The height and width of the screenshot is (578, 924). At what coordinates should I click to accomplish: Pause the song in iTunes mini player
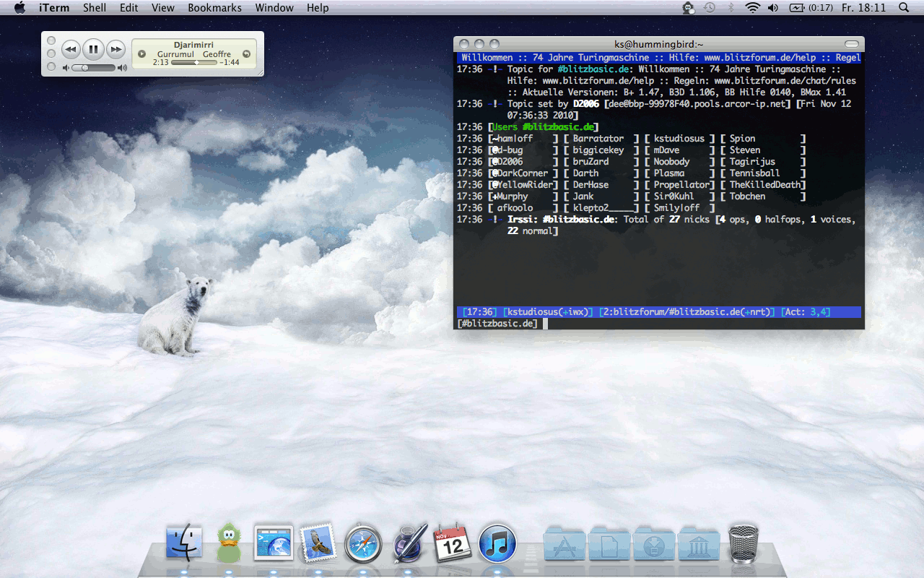93,50
